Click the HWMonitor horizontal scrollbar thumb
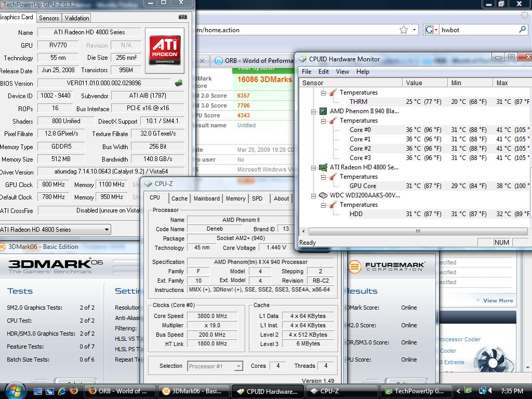Screen dimensions: 532x399 pyautogui.click(x=418, y=231)
